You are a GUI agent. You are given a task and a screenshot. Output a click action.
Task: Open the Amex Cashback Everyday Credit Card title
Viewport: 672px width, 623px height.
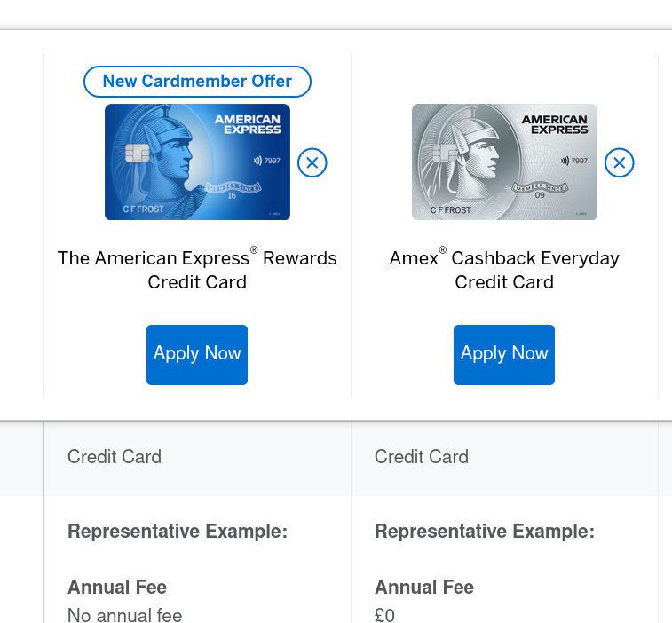coord(504,270)
